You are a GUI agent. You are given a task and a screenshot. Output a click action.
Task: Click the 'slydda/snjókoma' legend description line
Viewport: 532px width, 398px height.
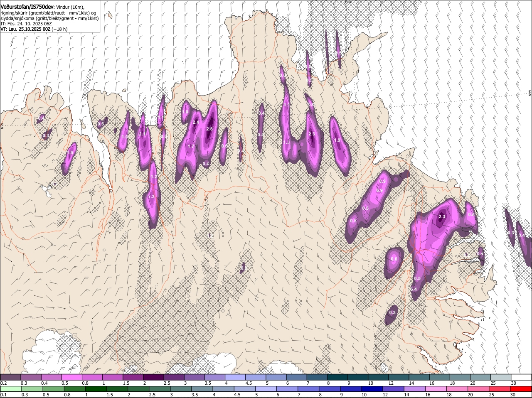tap(49, 18)
